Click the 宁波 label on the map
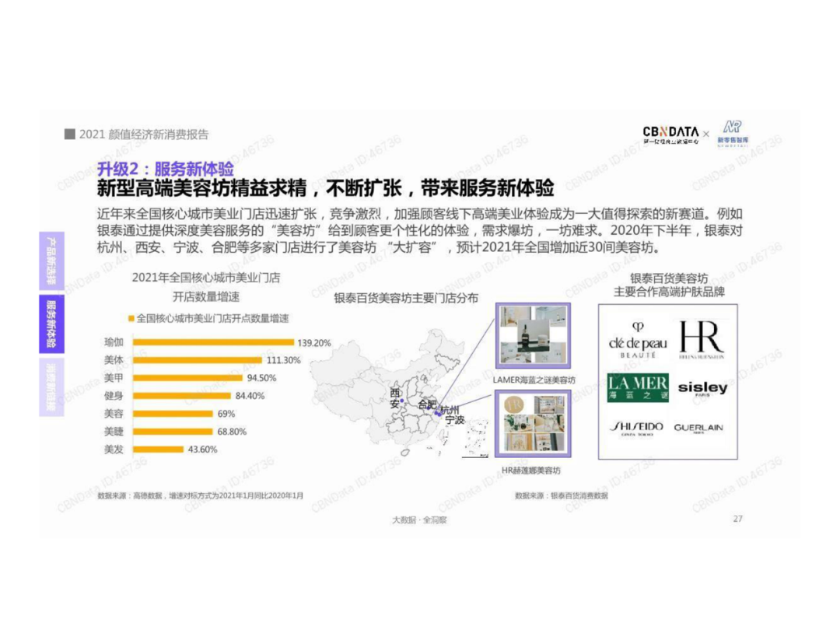This screenshot has height=630, width=840. point(455,420)
